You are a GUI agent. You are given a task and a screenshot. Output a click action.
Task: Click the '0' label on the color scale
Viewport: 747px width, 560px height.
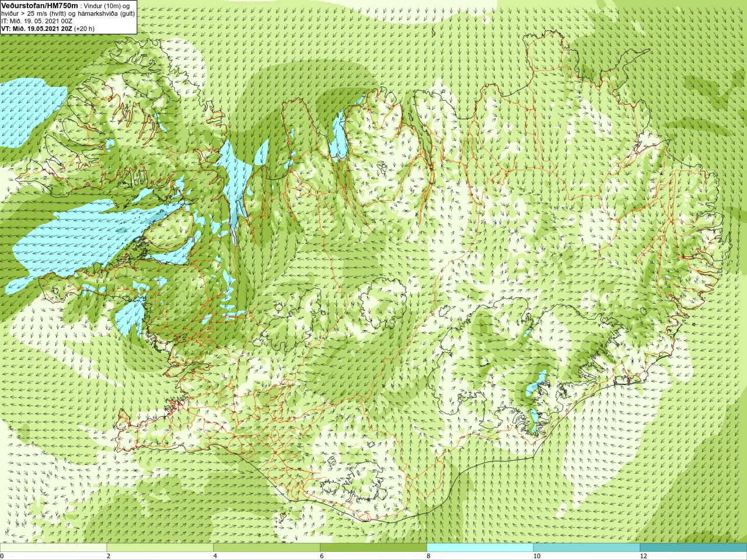pyautogui.click(x=2, y=556)
